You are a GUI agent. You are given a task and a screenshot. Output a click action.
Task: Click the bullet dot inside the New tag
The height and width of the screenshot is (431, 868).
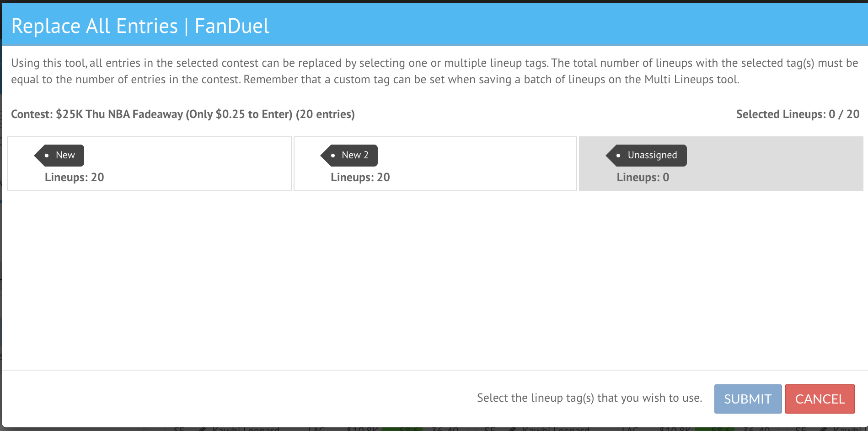47,156
